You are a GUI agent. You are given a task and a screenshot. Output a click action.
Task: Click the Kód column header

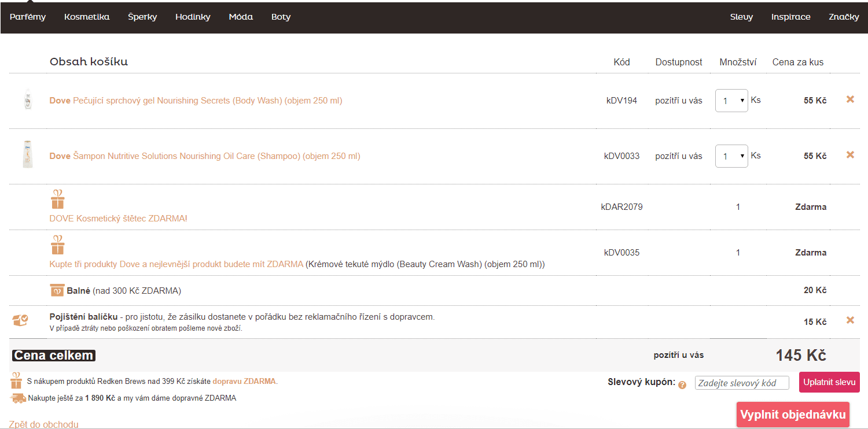621,62
